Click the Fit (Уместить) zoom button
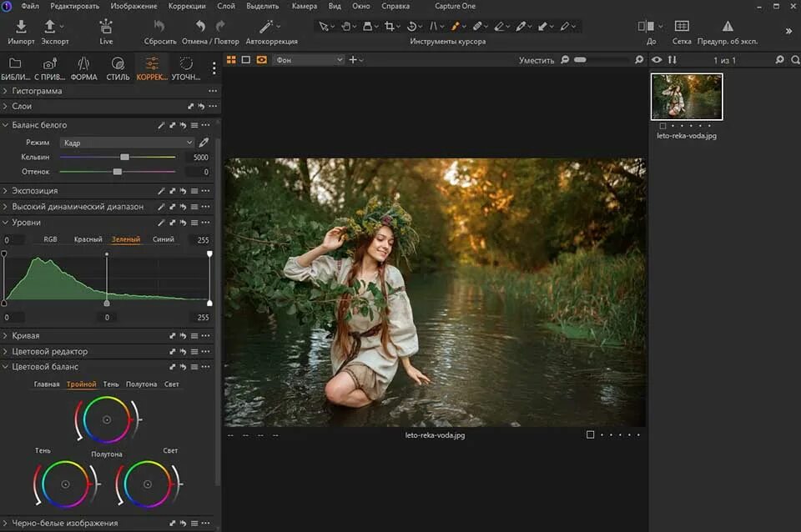This screenshot has height=532, width=801. click(x=537, y=60)
